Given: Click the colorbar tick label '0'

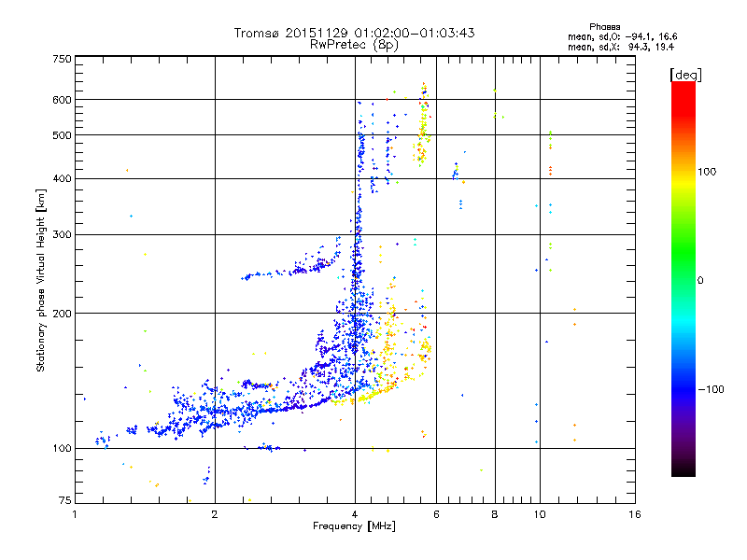Looking at the screenshot, I should (x=700, y=281).
